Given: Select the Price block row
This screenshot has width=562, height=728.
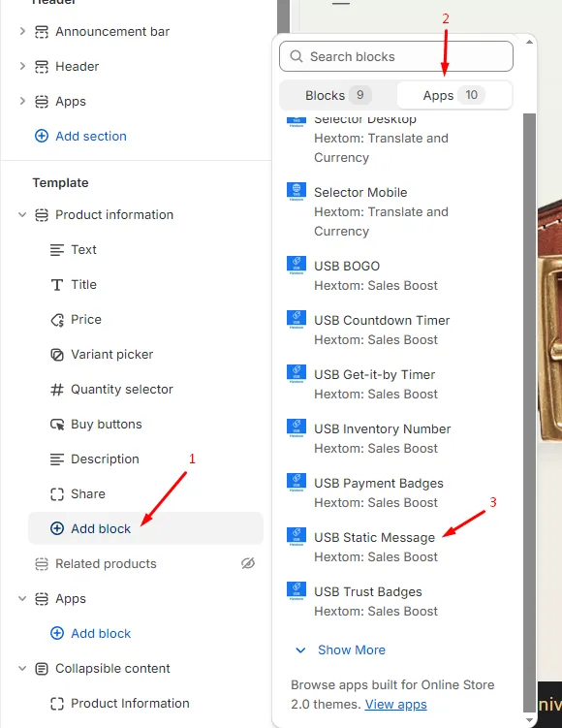Looking at the screenshot, I should [145, 320].
